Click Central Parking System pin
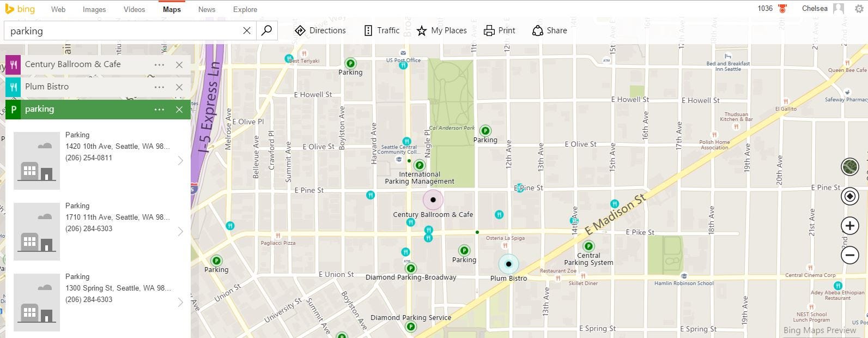The image size is (868, 338). pos(588,246)
